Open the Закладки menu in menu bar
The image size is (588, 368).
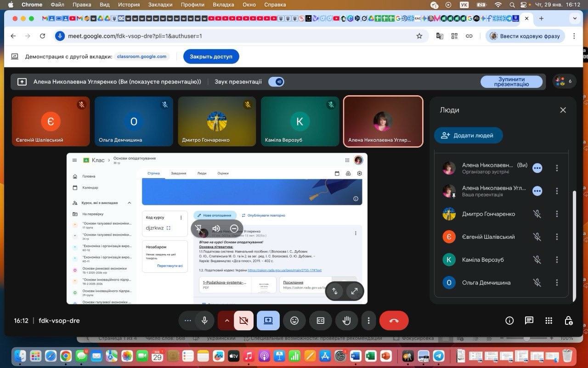[160, 5]
